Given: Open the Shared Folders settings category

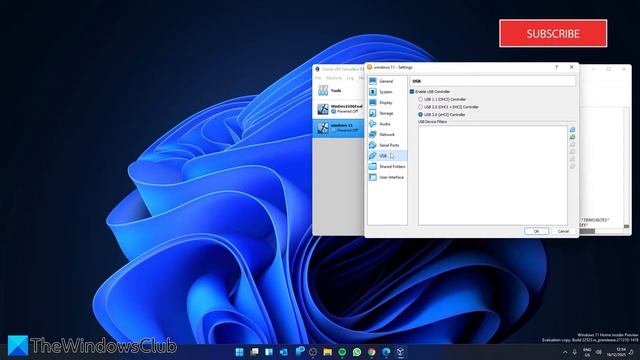Looking at the screenshot, I should 387,167.
